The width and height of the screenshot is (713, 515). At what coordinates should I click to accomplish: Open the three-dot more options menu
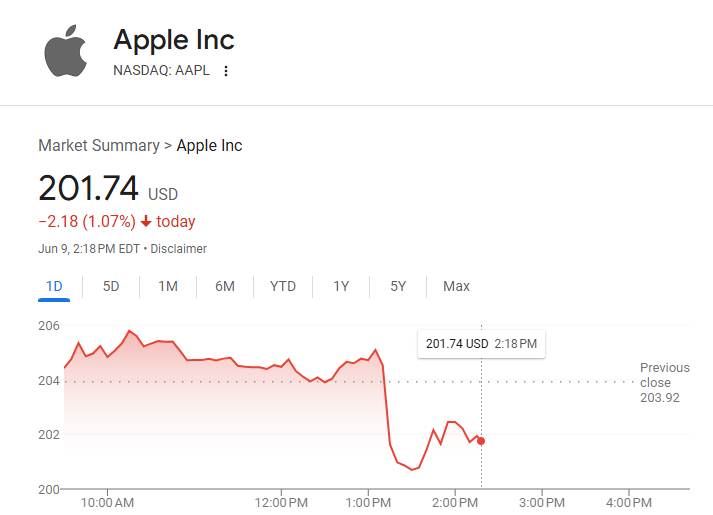pos(226,71)
